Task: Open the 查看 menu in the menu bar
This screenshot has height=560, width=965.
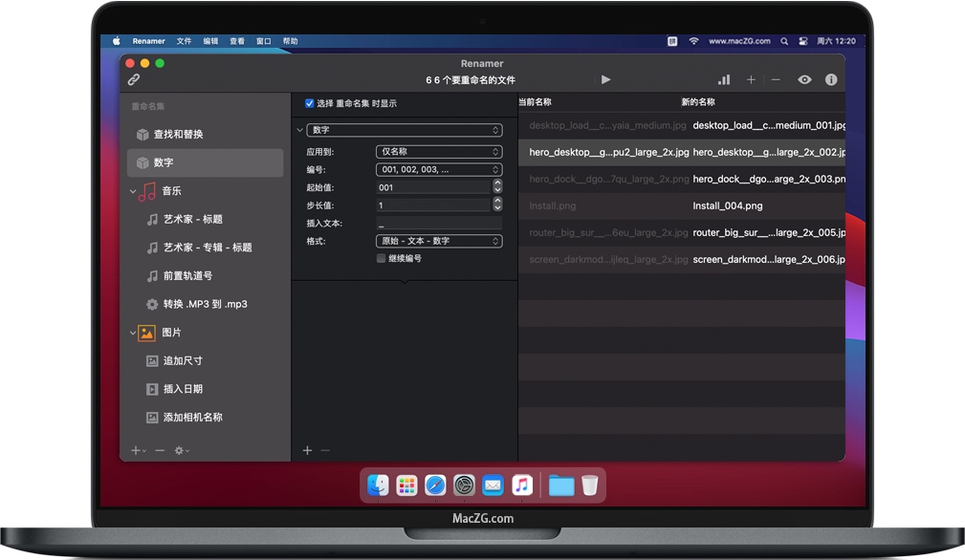Action: coord(237,41)
